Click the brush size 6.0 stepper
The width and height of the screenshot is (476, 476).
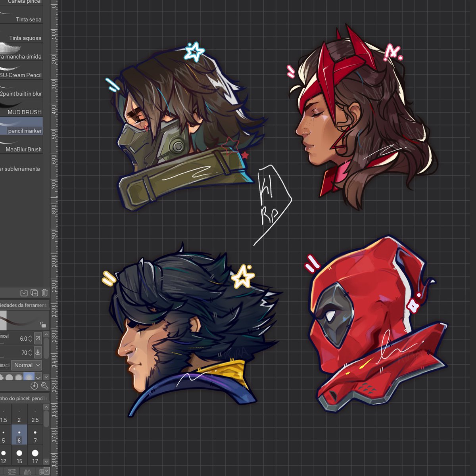[30, 339]
